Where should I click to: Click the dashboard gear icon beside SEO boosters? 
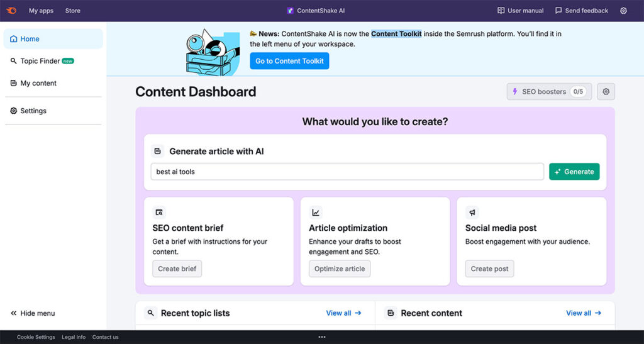tap(606, 92)
